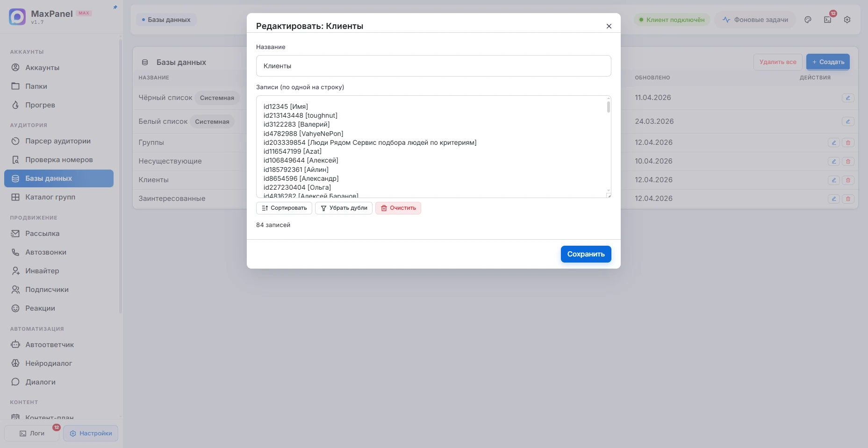Click the pin icon beside the MaxPanel logo

[x=115, y=7]
